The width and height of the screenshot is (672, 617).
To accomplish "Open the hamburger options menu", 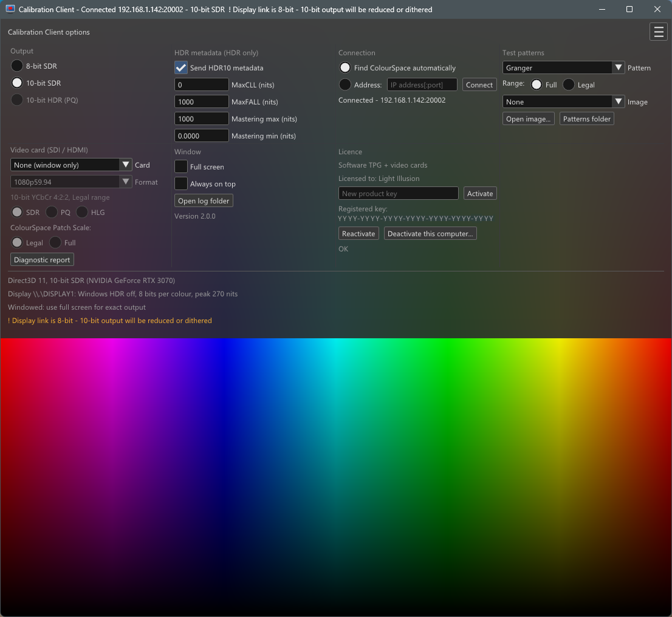I will 659,32.
